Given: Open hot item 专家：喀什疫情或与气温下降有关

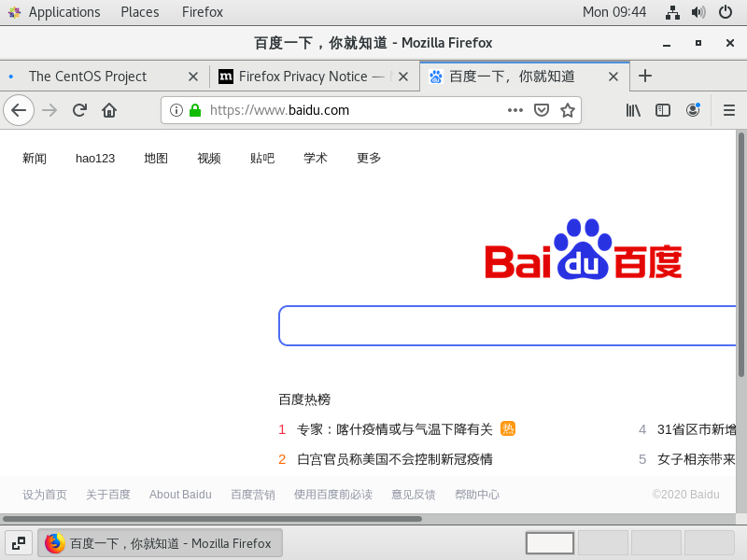Looking at the screenshot, I should tap(394, 429).
